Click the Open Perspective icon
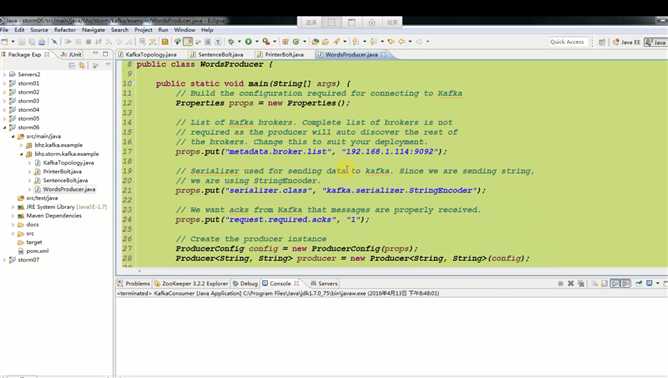 click(x=602, y=42)
